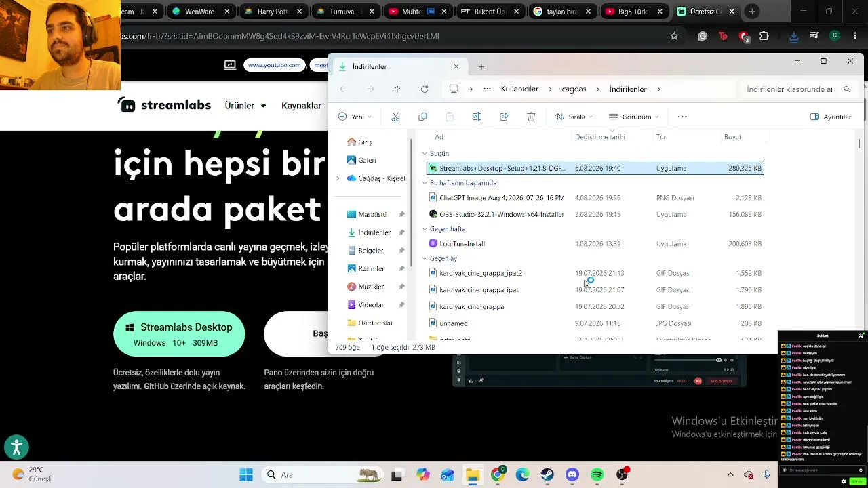The image size is (868, 488).
Task: Open the See more (three dots) Explorer menu
Action: (682, 117)
